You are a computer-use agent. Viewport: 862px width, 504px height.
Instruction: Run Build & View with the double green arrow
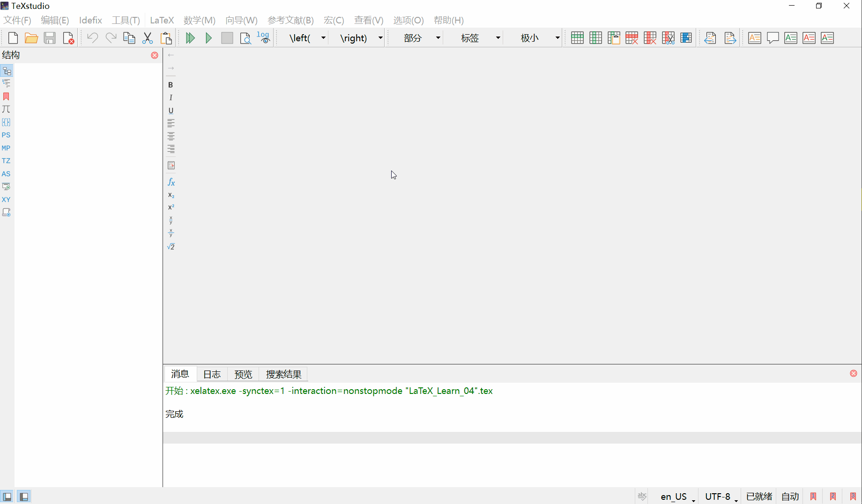coord(190,38)
